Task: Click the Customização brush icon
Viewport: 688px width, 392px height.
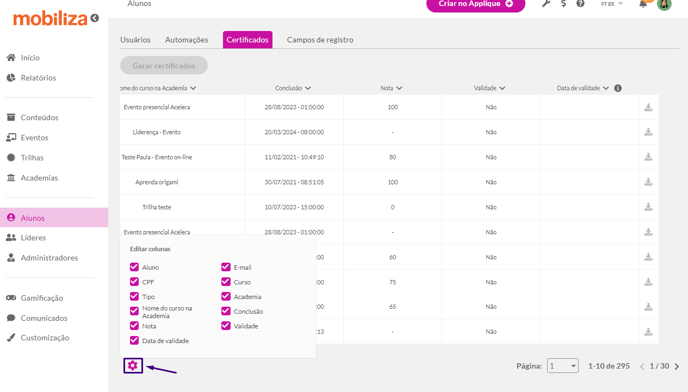Action: coord(11,338)
